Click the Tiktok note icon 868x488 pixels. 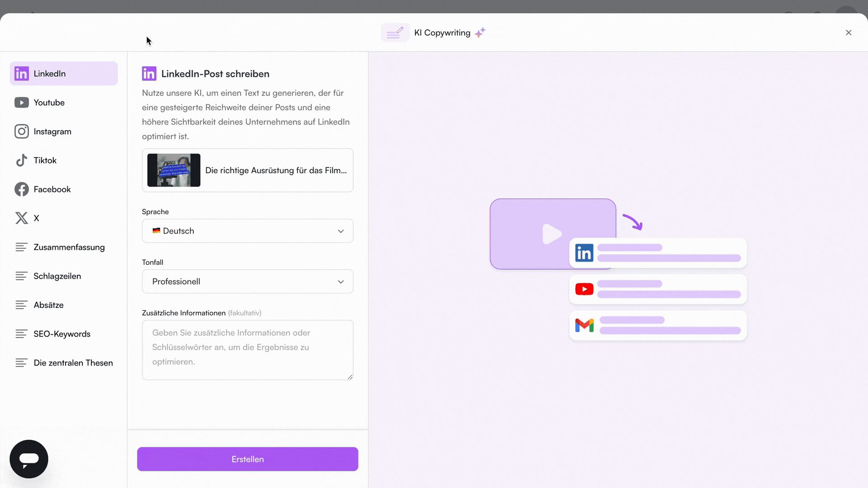(x=21, y=160)
